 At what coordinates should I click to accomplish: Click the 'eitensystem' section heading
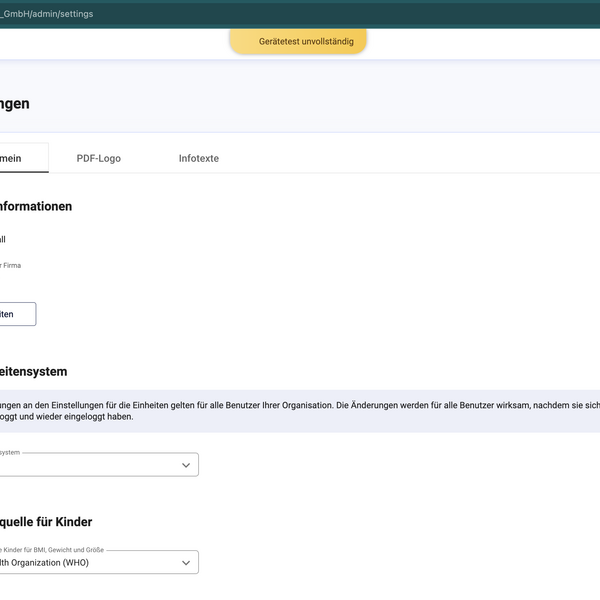tap(33, 372)
